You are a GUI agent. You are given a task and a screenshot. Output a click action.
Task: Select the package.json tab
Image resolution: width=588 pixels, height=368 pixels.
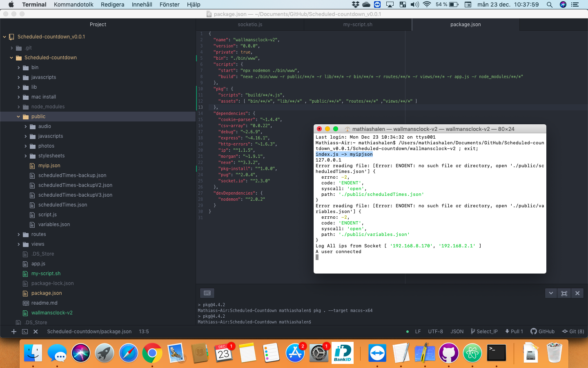tap(465, 25)
